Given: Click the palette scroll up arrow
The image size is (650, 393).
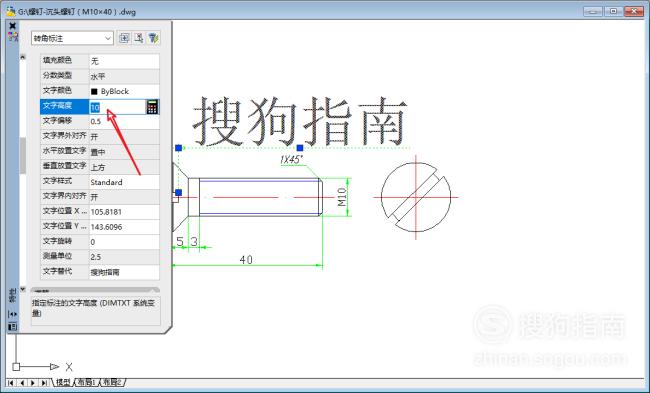Looking at the screenshot, I should (x=23, y=57).
